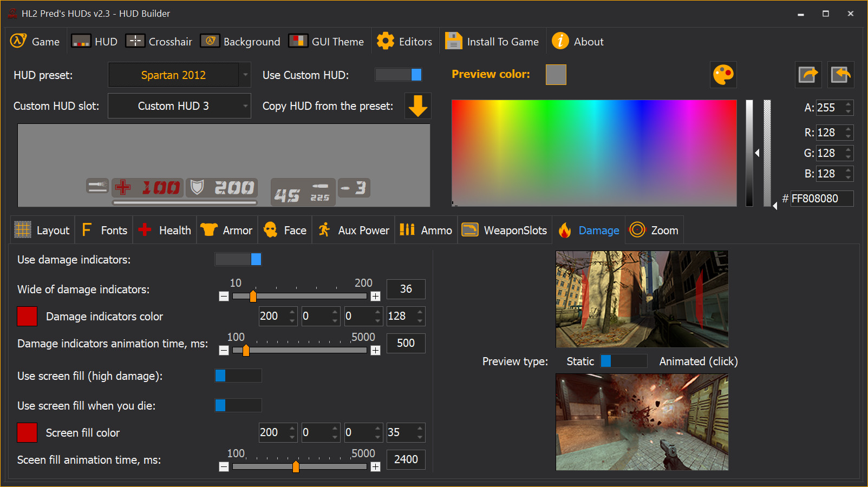
Task: Click the export arrow icon
Action: (x=808, y=75)
